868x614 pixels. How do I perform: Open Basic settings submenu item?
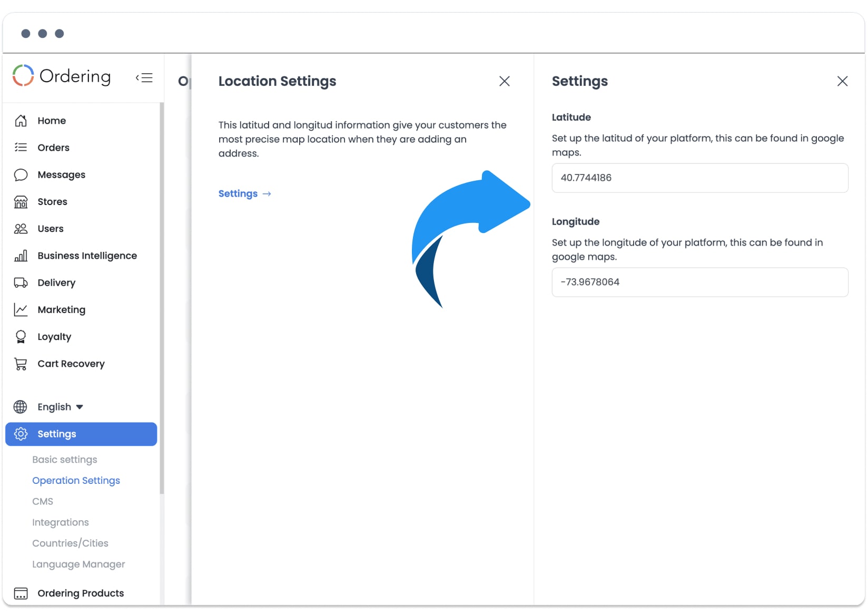coord(65,460)
